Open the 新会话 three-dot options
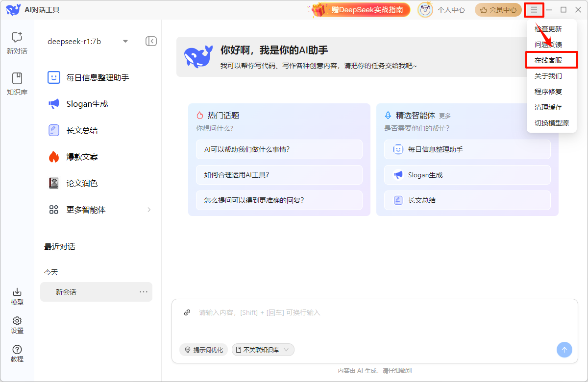The image size is (588, 382). pyautogui.click(x=144, y=292)
